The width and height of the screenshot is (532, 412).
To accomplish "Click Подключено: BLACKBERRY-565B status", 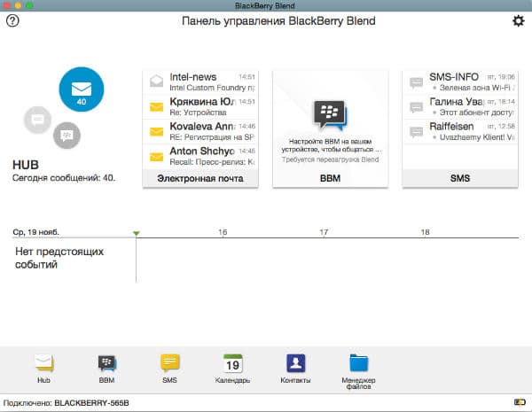I will pos(66,403).
